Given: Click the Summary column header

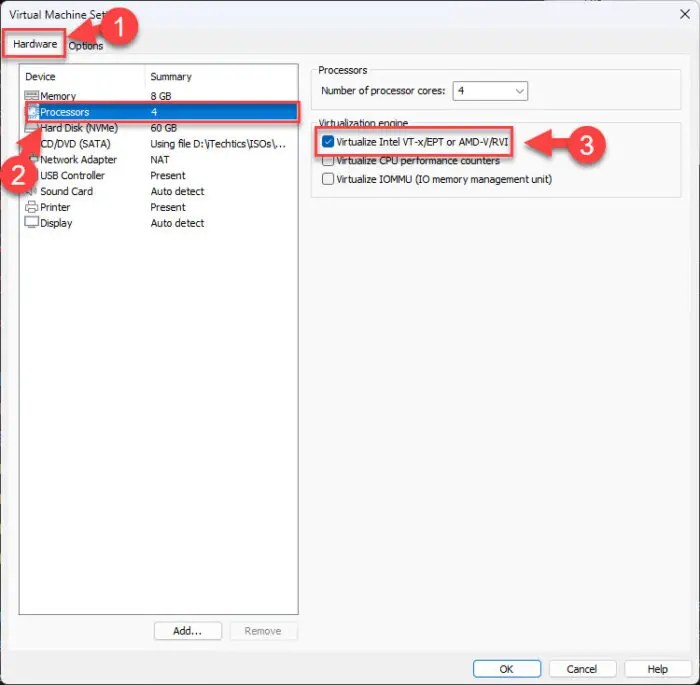Looking at the screenshot, I should (171, 76).
